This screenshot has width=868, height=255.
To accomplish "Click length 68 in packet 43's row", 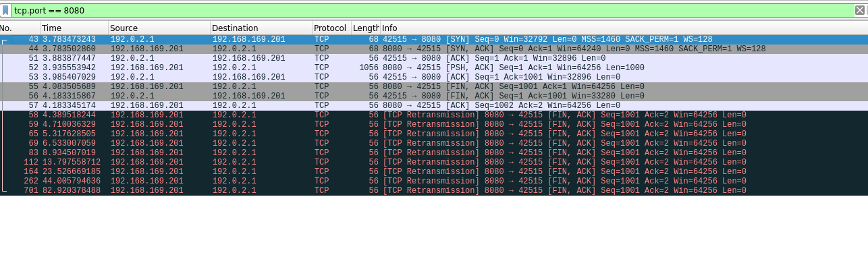I will tap(373, 39).
